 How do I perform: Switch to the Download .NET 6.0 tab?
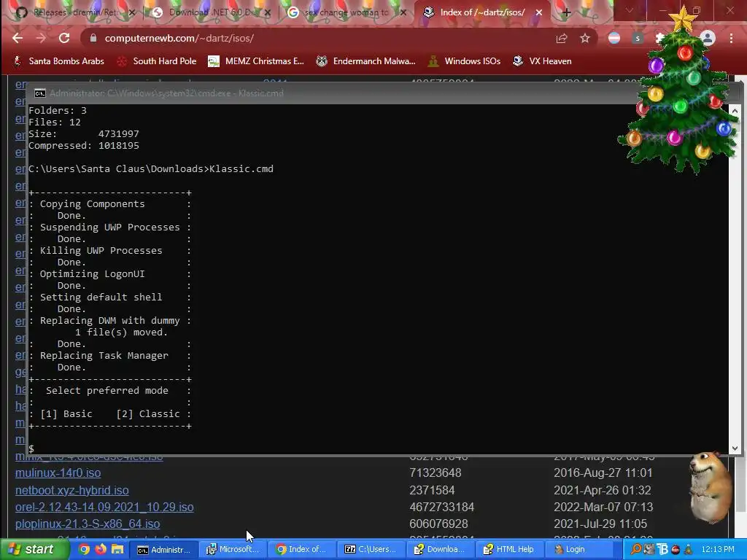tap(212, 12)
